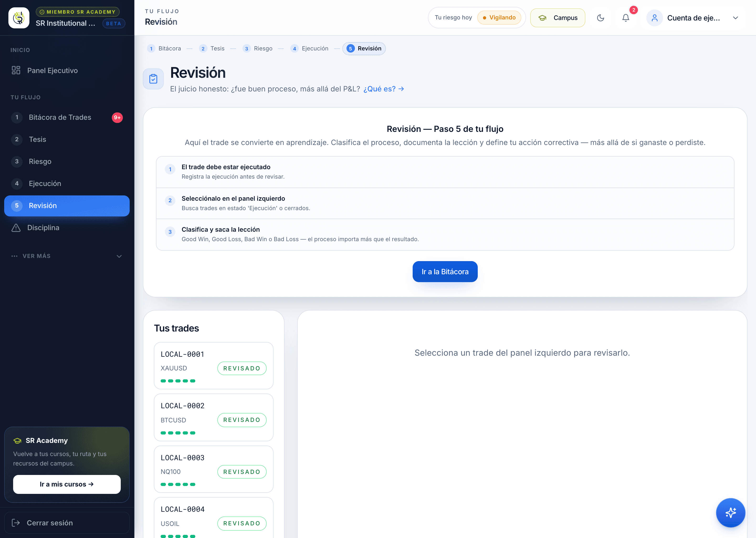Expand the account dropdown chevron
The width and height of the screenshot is (756, 538).
736,18
